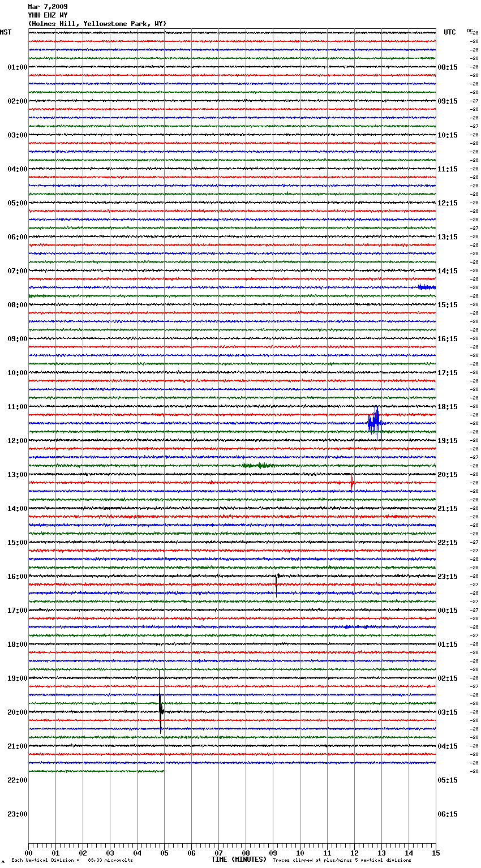
Task: Click the minute 05 x-axis tick label
Action: click(164, 853)
